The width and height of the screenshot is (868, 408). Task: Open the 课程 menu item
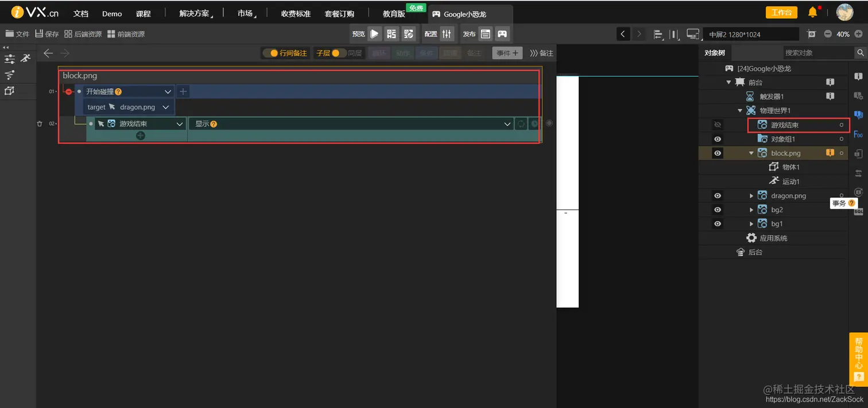click(x=144, y=14)
